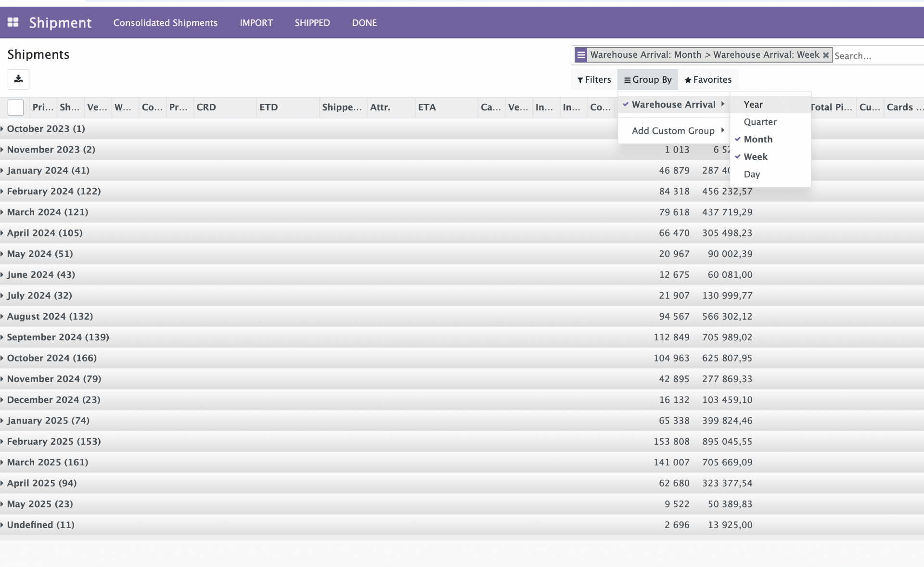Click the group-by facet icon in search
This screenshot has width=924, height=567.
tap(581, 55)
